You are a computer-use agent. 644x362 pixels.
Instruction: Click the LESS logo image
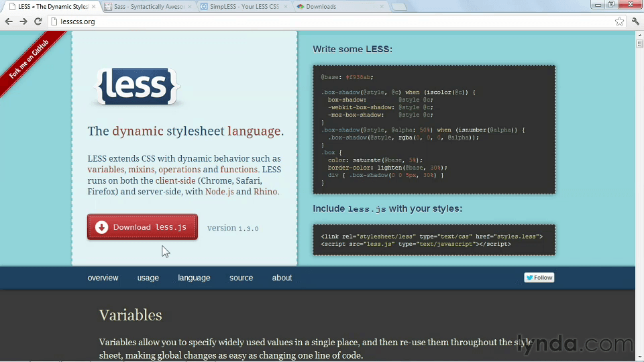tap(137, 86)
